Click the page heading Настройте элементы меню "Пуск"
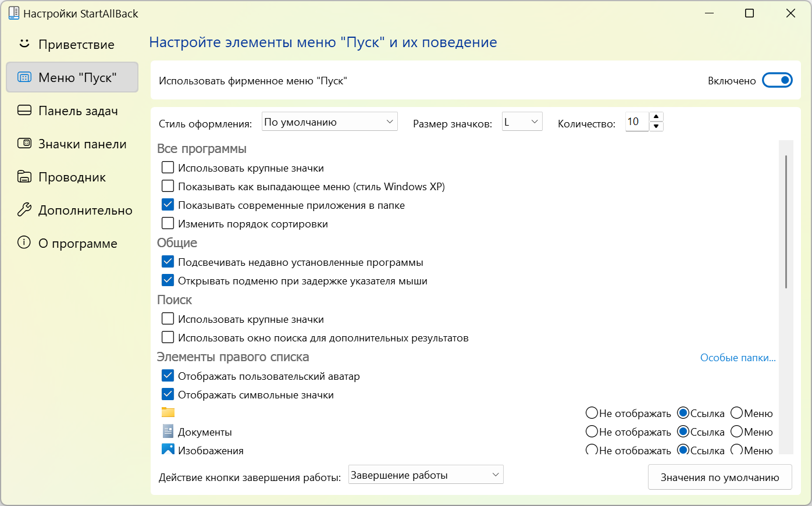Image resolution: width=812 pixels, height=506 pixels. (x=323, y=42)
